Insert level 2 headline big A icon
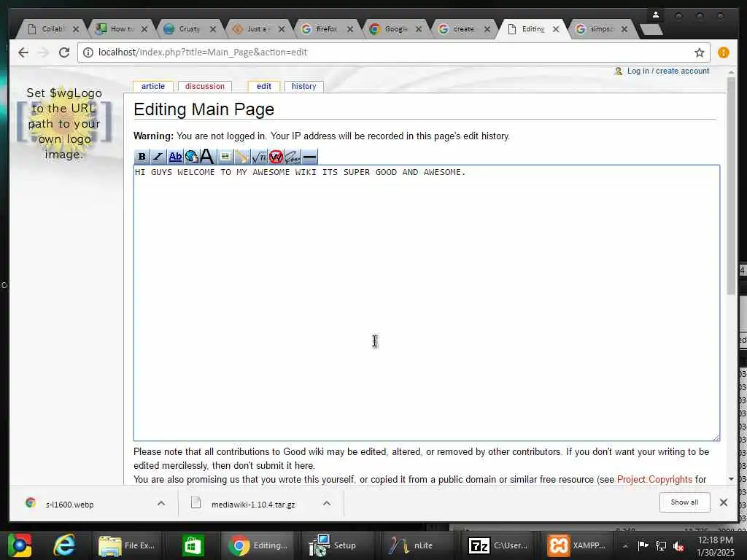The height and width of the screenshot is (560, 747). (207, 156)
